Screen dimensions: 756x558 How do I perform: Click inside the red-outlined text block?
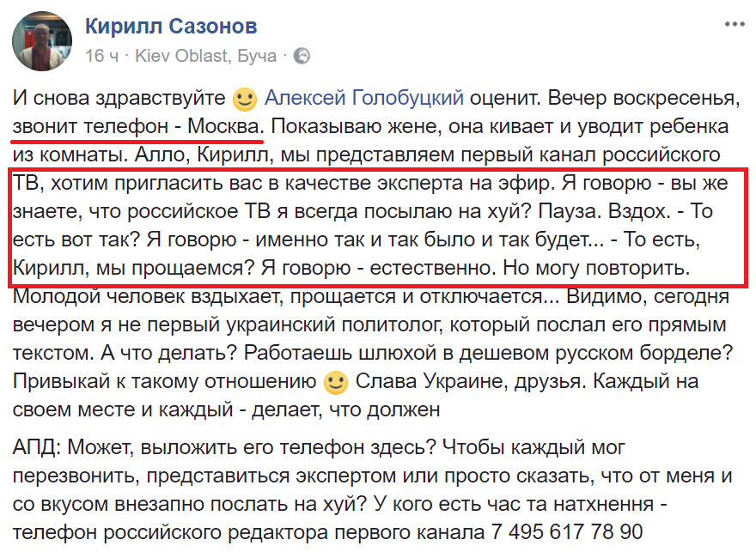coord(378,227)
